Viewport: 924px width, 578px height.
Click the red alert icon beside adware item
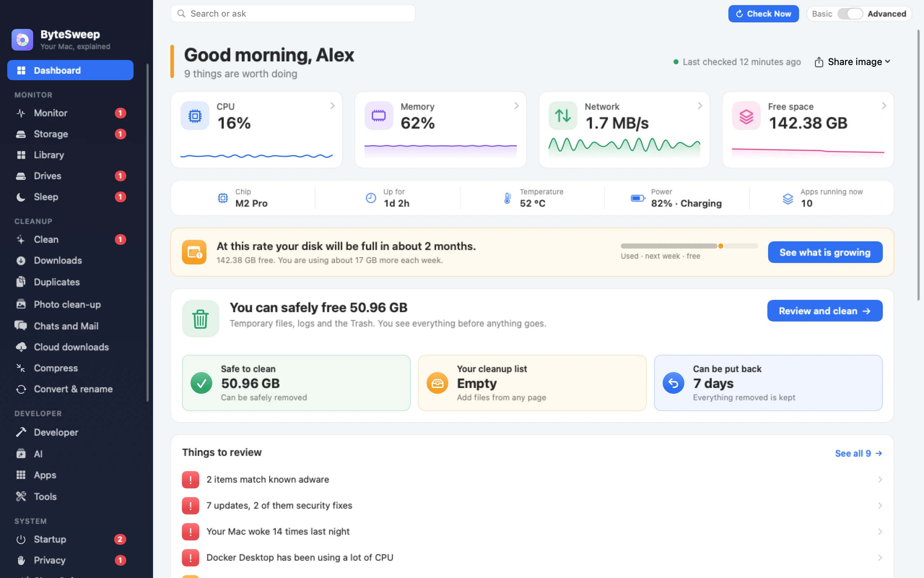coord(191,480)
